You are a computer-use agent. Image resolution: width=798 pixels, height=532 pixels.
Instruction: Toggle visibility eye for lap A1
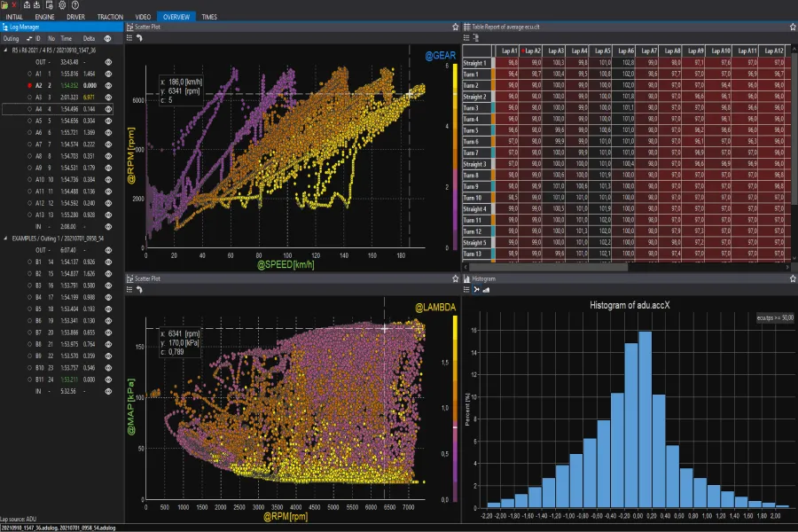pyautogui.click(x=108, y=74)
